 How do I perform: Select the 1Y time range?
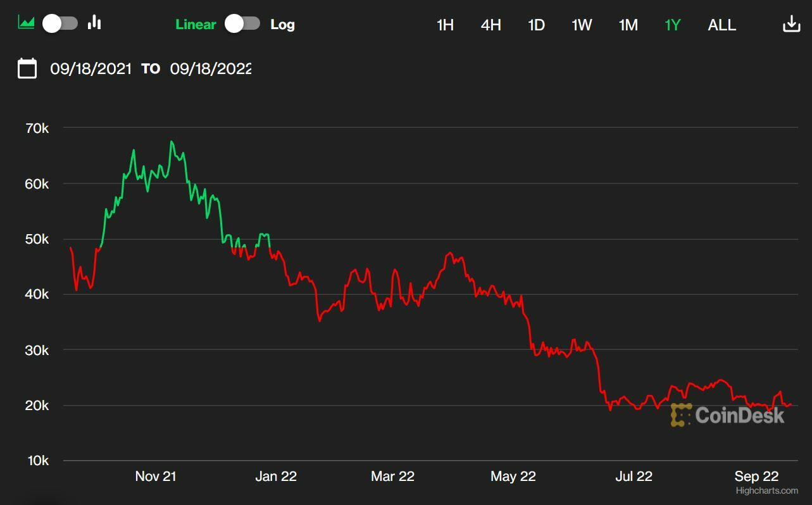click(x=672, y=25)
